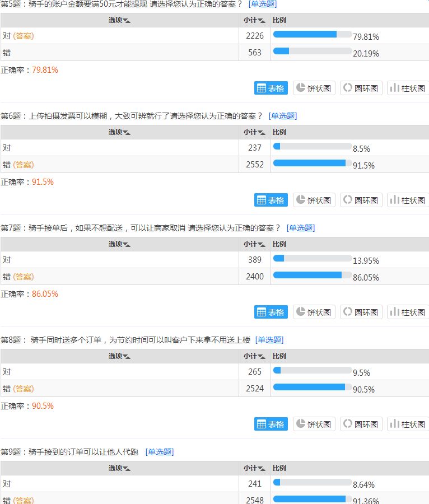Image resolution: width=429 pixels, height=504 pixels.
Task: Select the subtotal value 2400
Action: point(254,277)
